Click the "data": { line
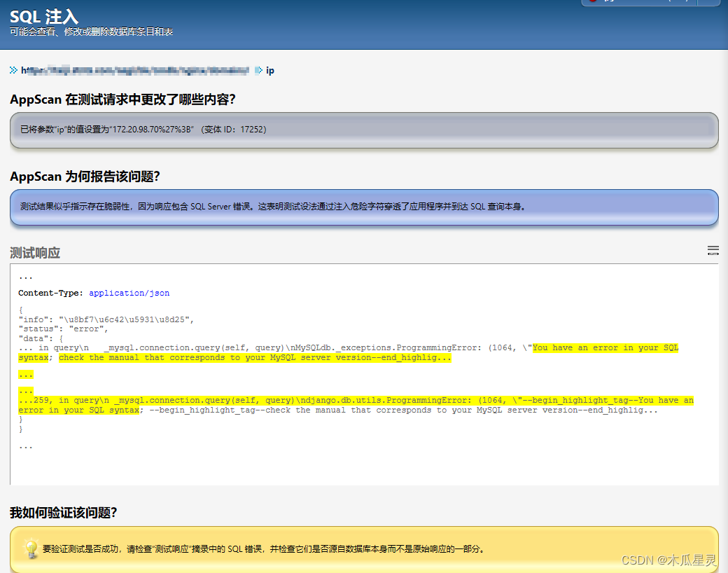This screenshot has width=728, height=573. click(41, 339)
